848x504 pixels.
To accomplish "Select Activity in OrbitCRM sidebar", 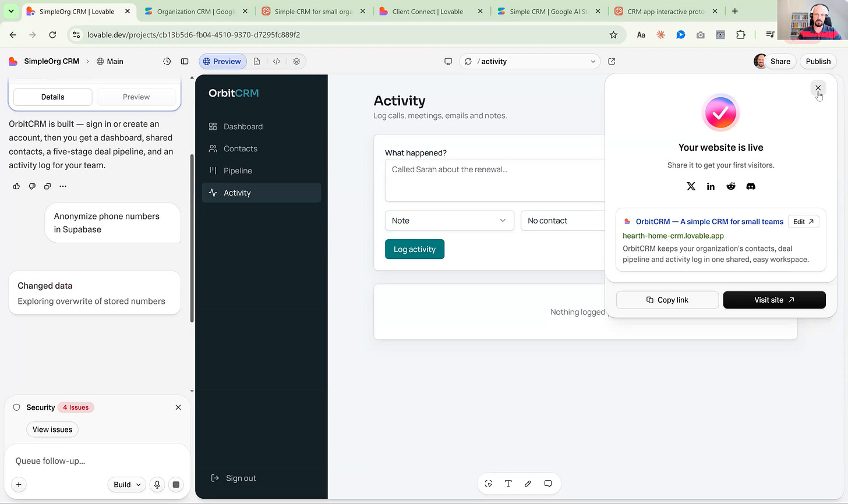I will point(261,193).
